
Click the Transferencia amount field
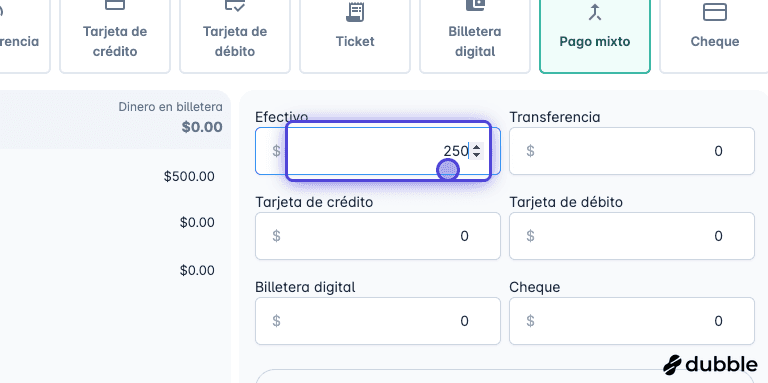point(632,151)
